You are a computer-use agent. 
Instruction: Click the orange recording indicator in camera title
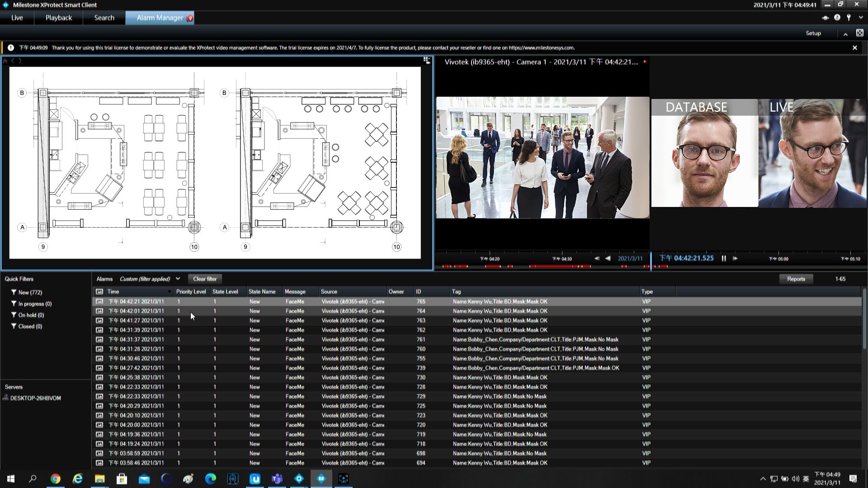click(x=645, y=62)
